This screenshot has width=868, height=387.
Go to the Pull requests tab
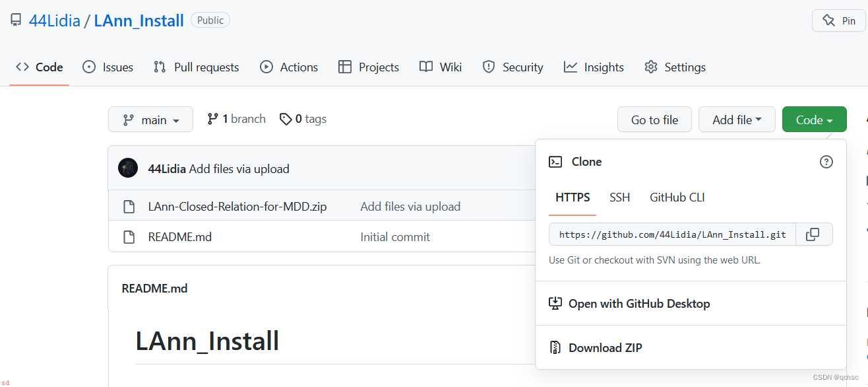click(196, 67)
